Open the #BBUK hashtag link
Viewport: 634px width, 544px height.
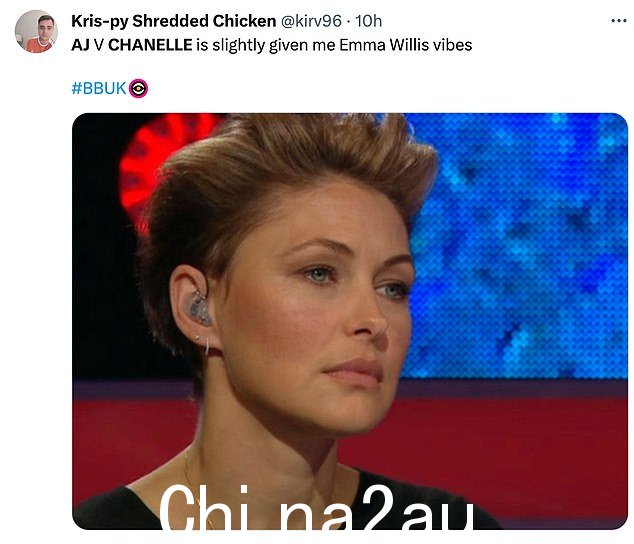pos(99,88)
